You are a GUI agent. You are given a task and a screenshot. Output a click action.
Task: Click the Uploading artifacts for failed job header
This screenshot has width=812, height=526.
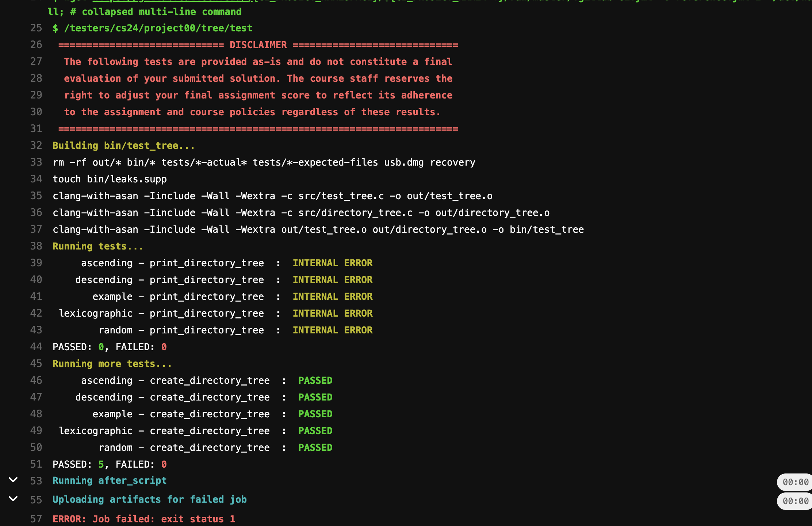click(150, 499)
